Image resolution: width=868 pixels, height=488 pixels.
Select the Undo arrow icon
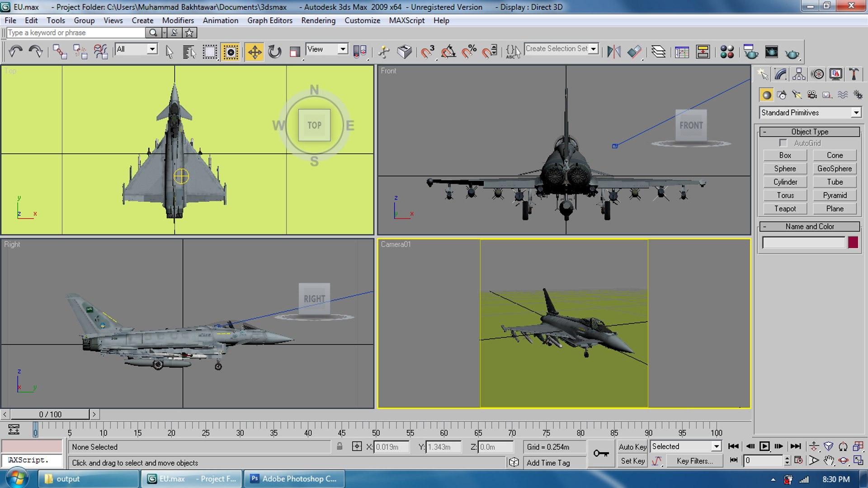tap(15, 52)
